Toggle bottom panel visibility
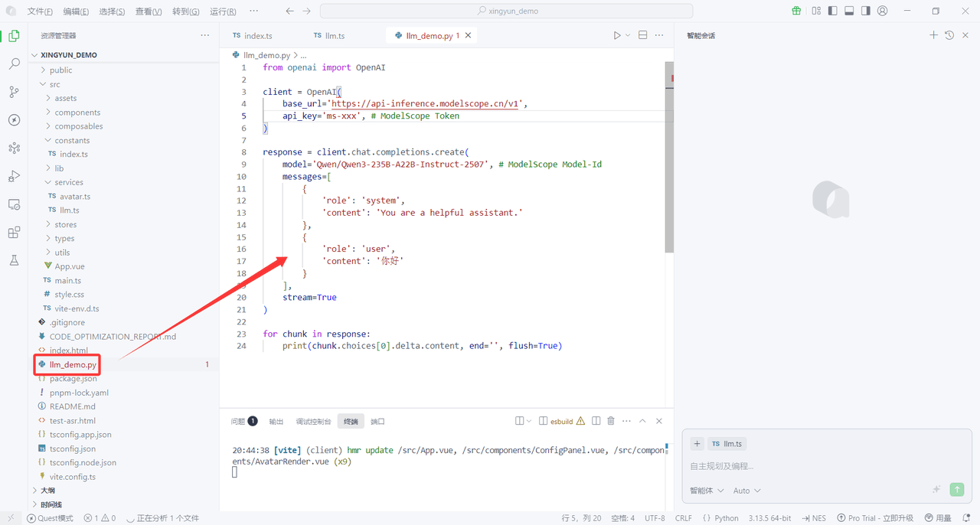 (x=850, y=11)
